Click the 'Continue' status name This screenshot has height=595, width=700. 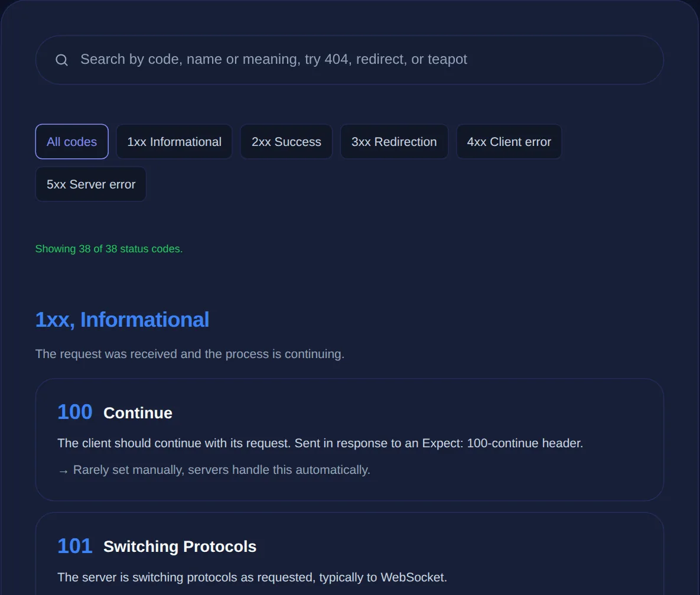tap(138, 413)
